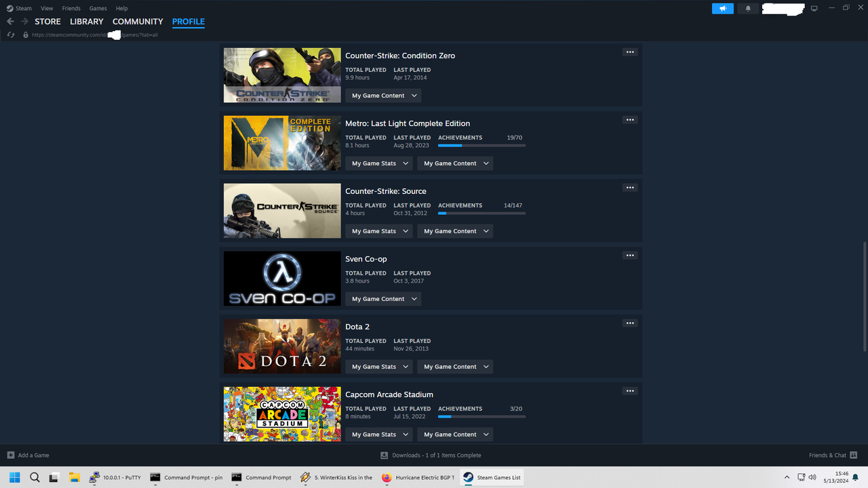868x488 pixels.
Task: Open File Explorer from the taskbar
Action: 74,477
